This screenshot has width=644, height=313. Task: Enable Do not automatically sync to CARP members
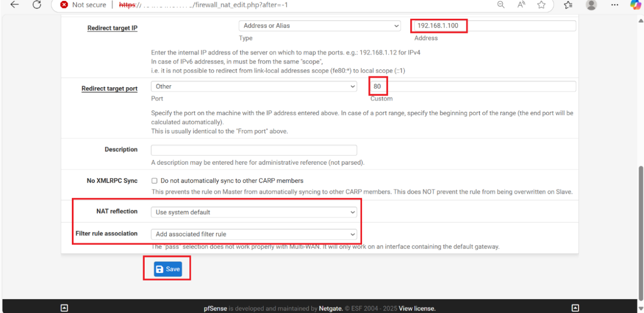coord(154,181)
